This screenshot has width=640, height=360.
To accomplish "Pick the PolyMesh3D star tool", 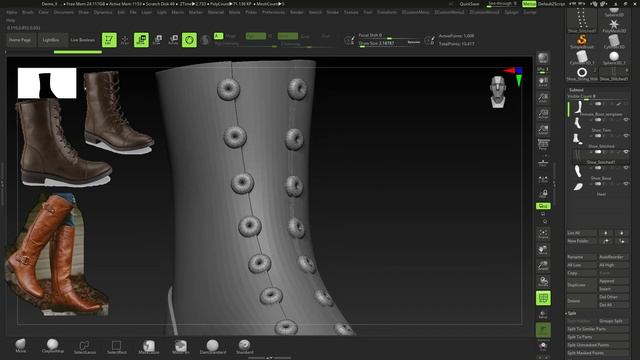I will pos(613,25).
